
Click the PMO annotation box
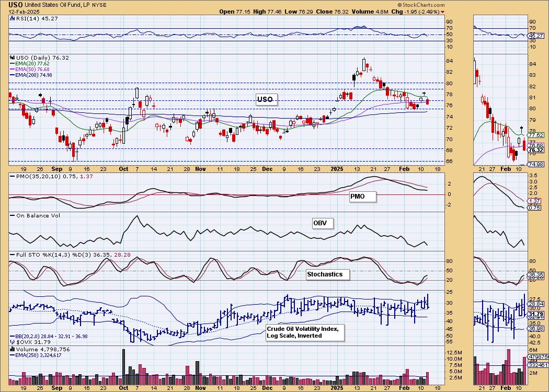[363, 197]
